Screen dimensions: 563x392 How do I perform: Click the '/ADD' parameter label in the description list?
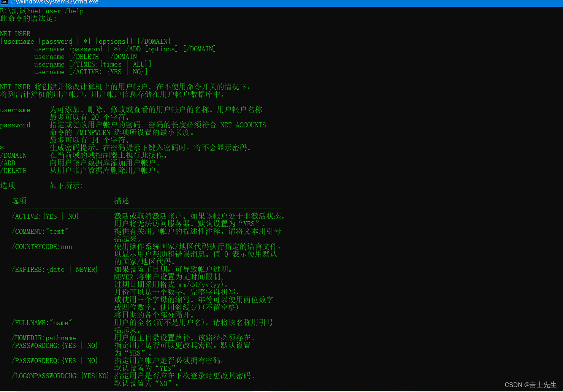click(8, 163)
